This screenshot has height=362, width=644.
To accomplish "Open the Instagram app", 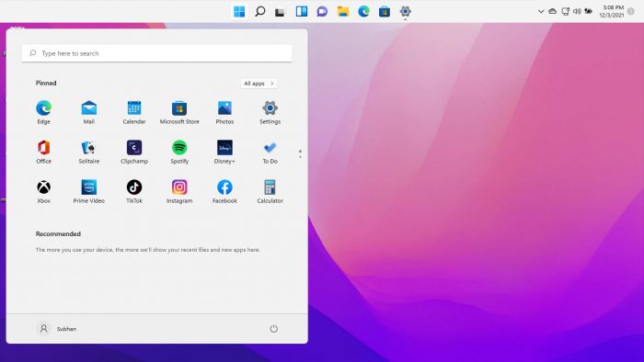I will (179, 191).
